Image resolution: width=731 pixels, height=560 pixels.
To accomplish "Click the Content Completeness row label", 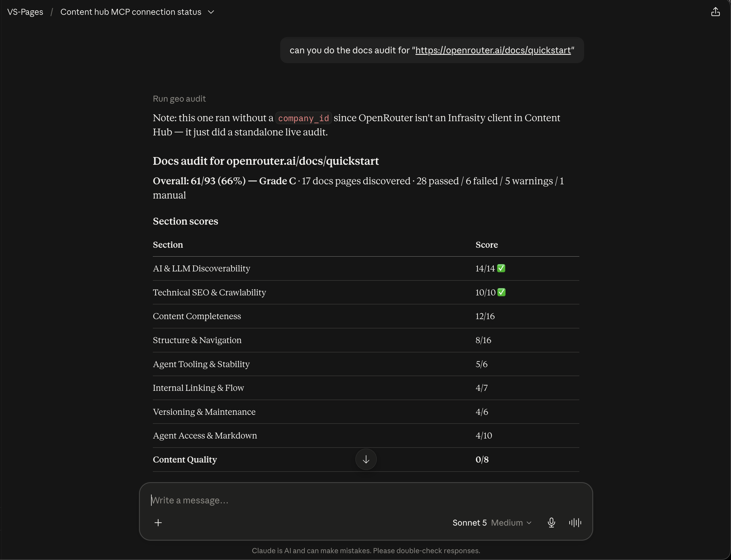I will click(197, 316).
